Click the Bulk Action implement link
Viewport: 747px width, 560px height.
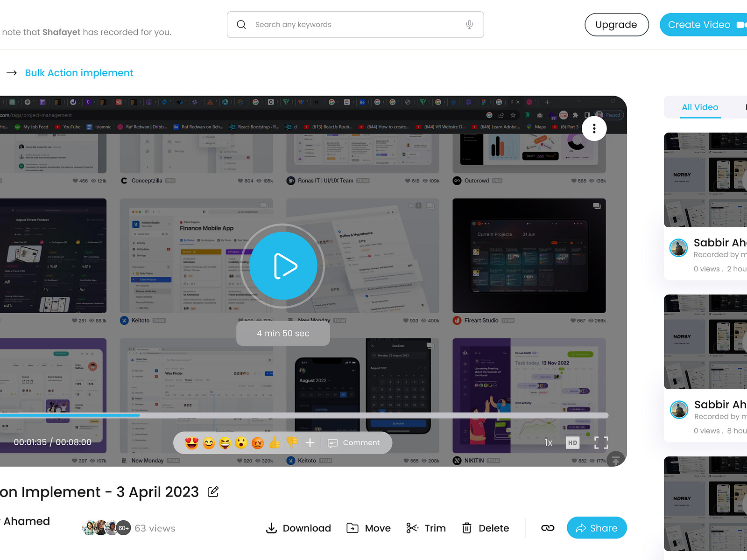[78, 73]
